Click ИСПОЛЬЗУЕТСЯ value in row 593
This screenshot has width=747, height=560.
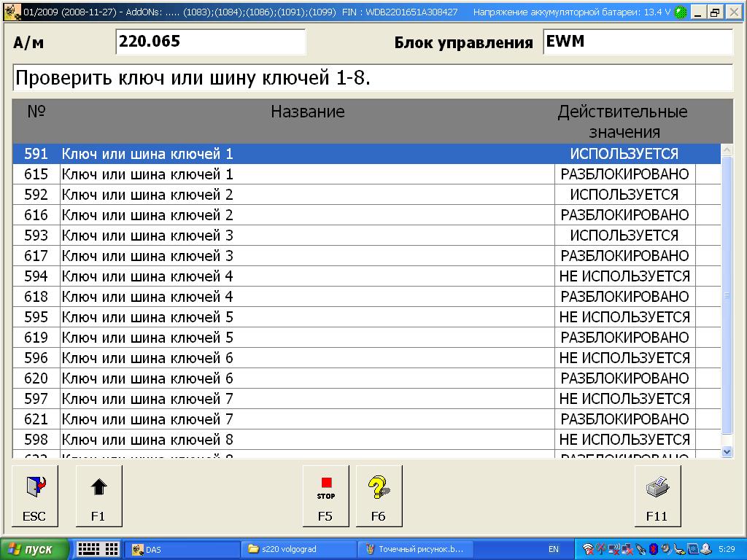[624, 236]
